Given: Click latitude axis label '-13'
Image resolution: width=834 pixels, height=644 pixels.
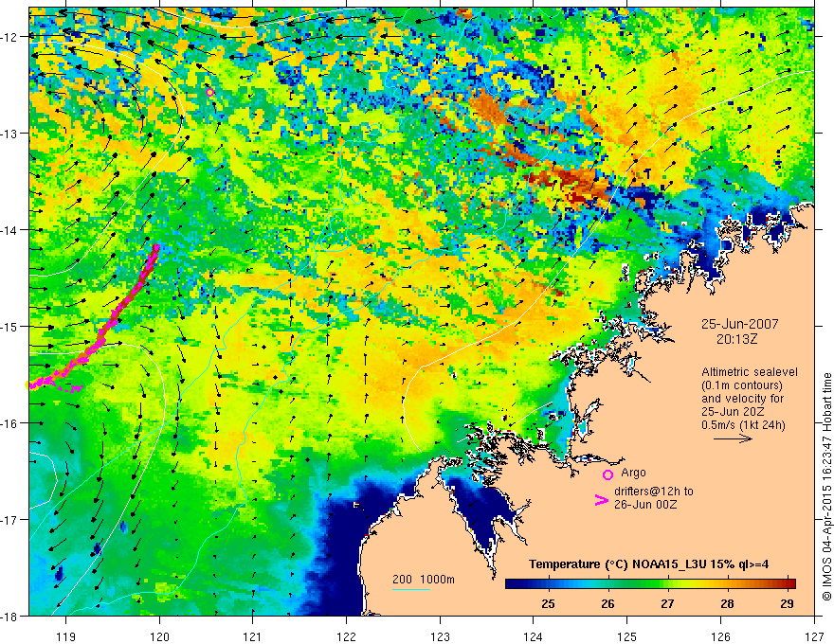Looking at the screenshot, I should [11, 133].
